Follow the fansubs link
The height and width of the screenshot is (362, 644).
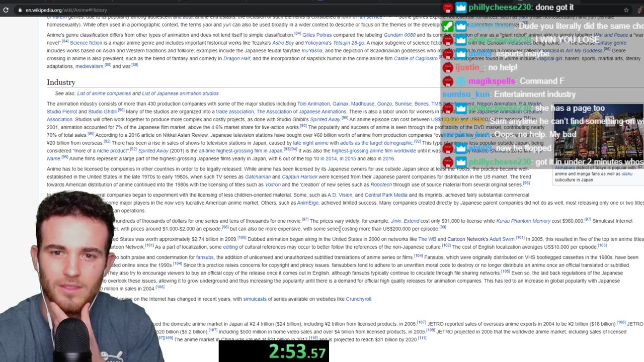[x=205, y=257]
